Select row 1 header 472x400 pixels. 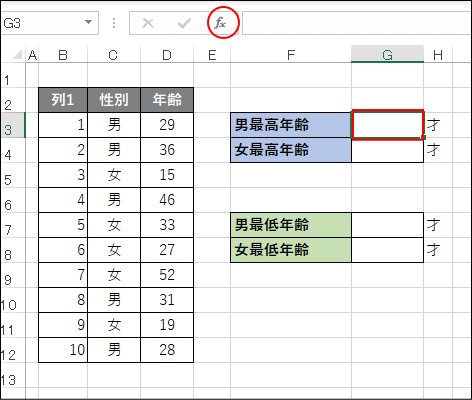click(13, 75)
